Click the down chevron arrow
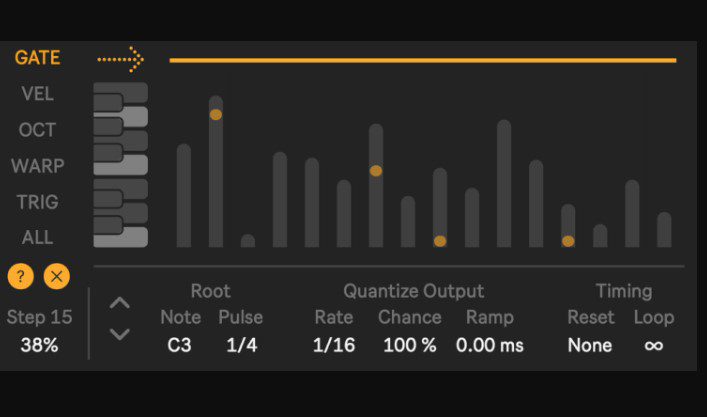707x417 pixels. (120, 333)
